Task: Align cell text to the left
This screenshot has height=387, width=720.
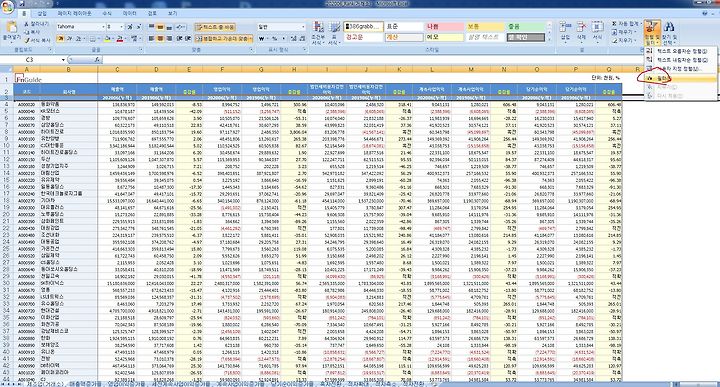Action: click(x=152, y=39)
